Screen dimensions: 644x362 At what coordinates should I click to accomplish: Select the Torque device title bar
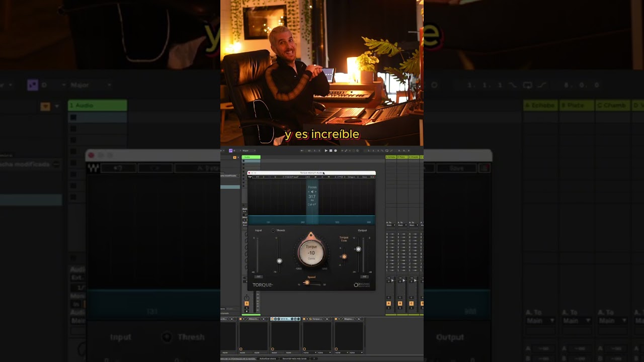(317, 319)
